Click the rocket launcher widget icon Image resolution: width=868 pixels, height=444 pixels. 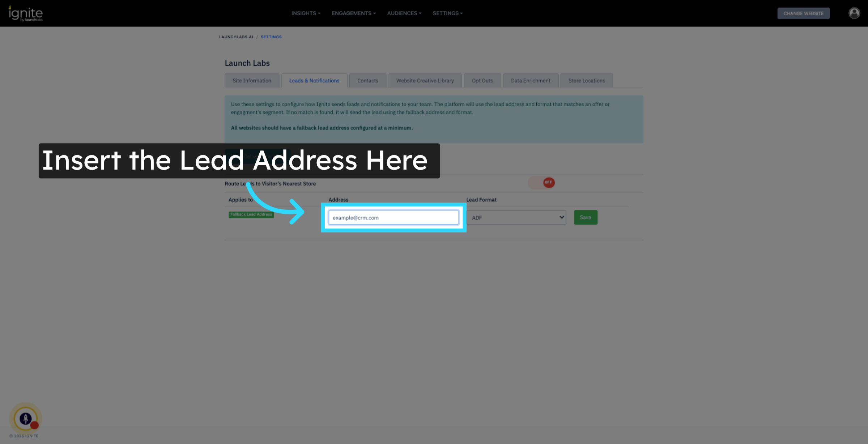[25, 419]
